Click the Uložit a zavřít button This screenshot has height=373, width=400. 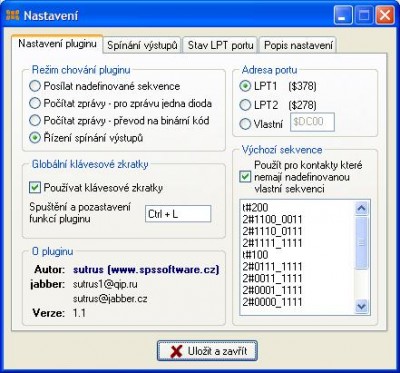207,351
